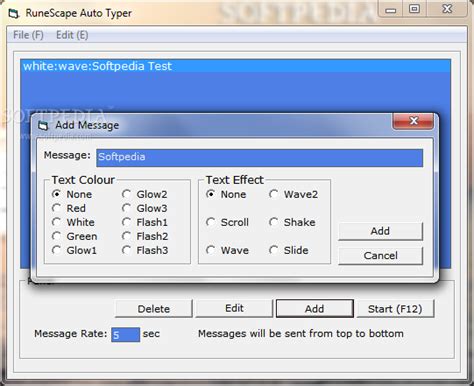Open the File (F) menu

tap(28, 35)
